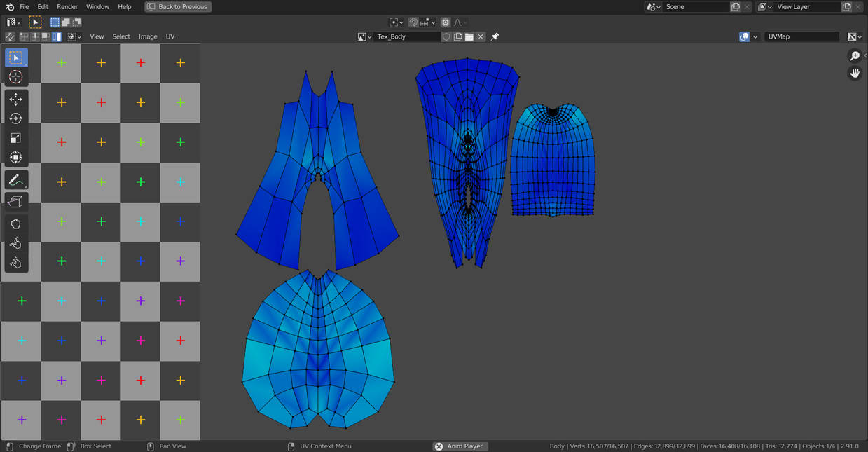Viewport: 868px width, 452px height.
Task: Click the Anim Player status button
Action: click(460, 446)
